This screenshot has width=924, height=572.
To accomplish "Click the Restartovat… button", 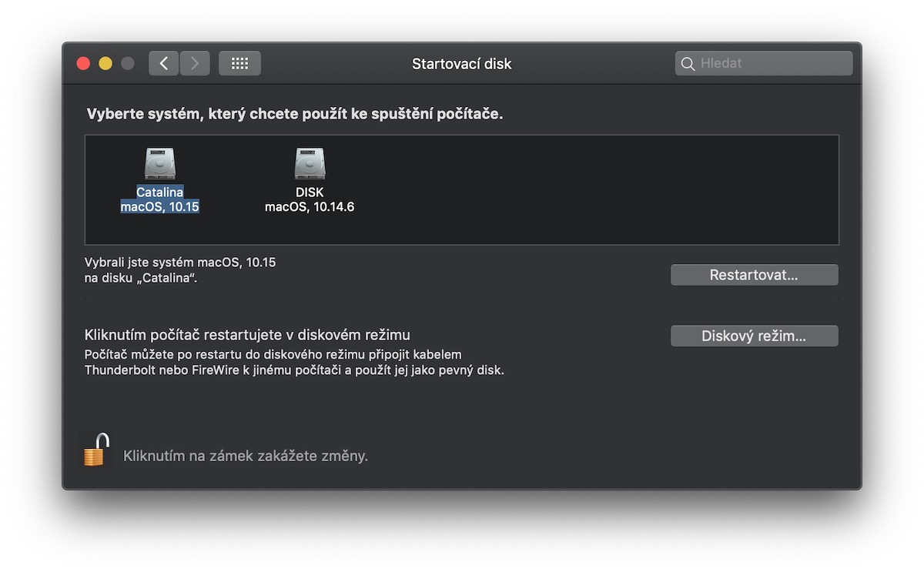I will tap(754, 275).
